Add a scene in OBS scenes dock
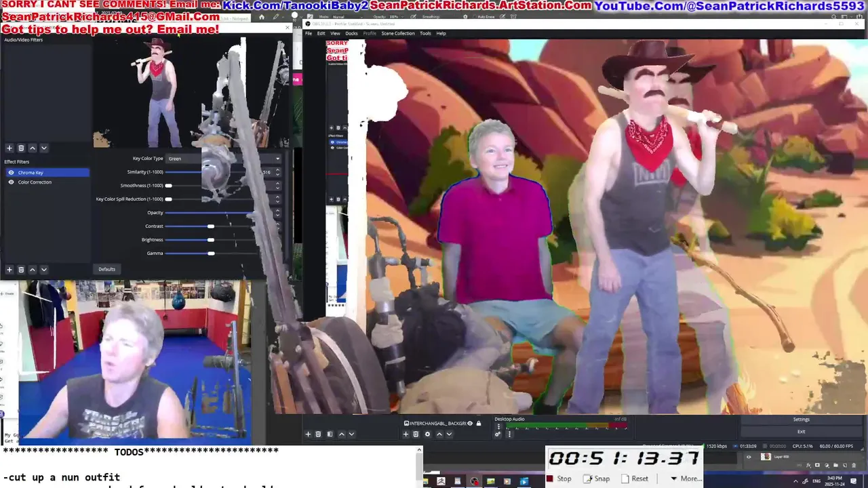Image resolution: width=868 pixels, height=488 pixels. click(308, 434)
